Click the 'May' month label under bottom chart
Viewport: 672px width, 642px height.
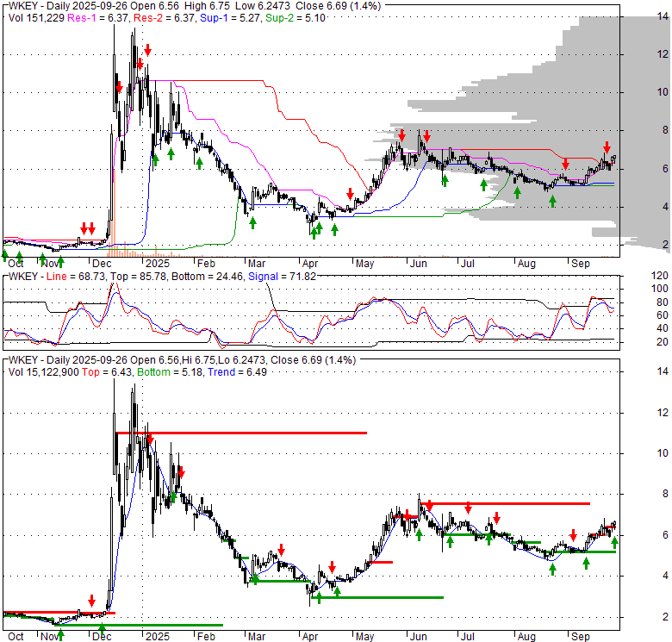(364, 637)
